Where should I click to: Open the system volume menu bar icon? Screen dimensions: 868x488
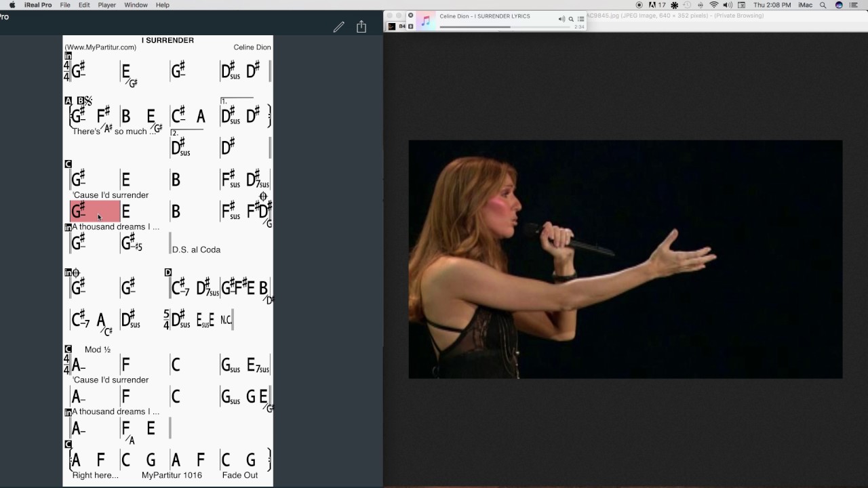pyautogui.click(x=728, y=5)
